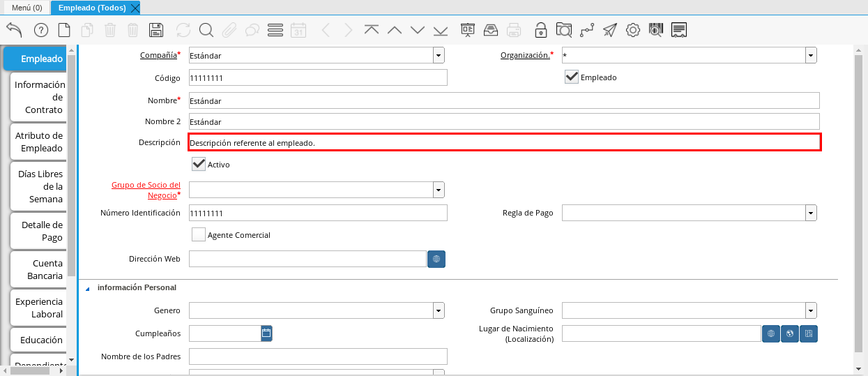
Task: Click into the Dirección Web field
Action: click(x=307, y=259)
